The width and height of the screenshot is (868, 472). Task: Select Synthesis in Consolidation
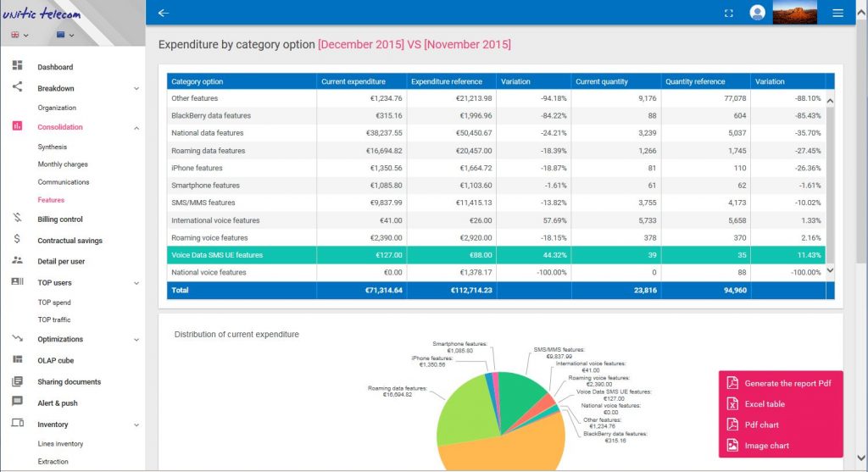point(52,147)
